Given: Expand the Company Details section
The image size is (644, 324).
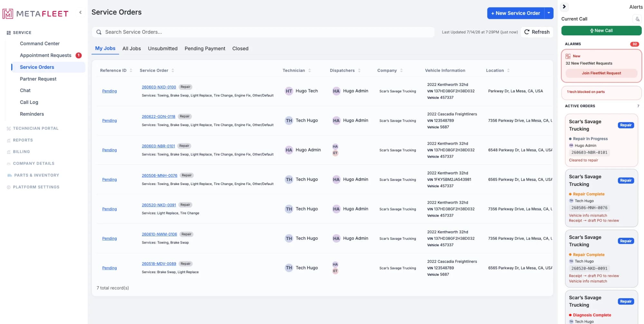Looking at the screenshot, I should [x=33, y=163].
